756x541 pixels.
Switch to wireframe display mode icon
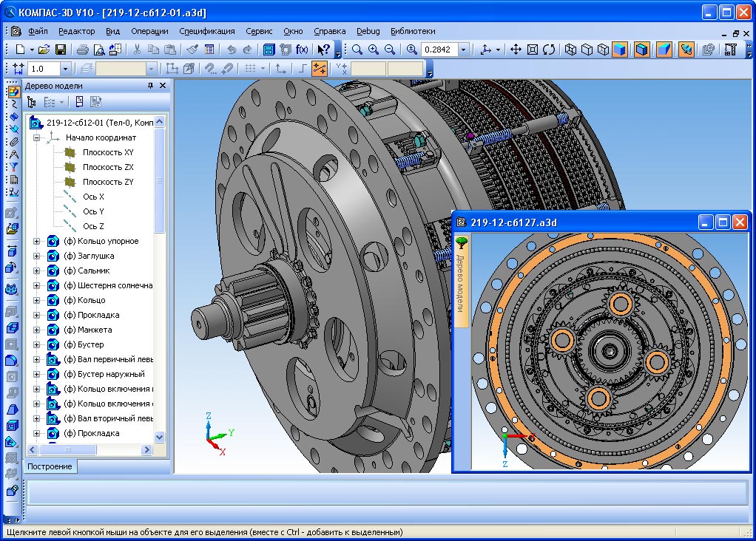pos(570,50)
